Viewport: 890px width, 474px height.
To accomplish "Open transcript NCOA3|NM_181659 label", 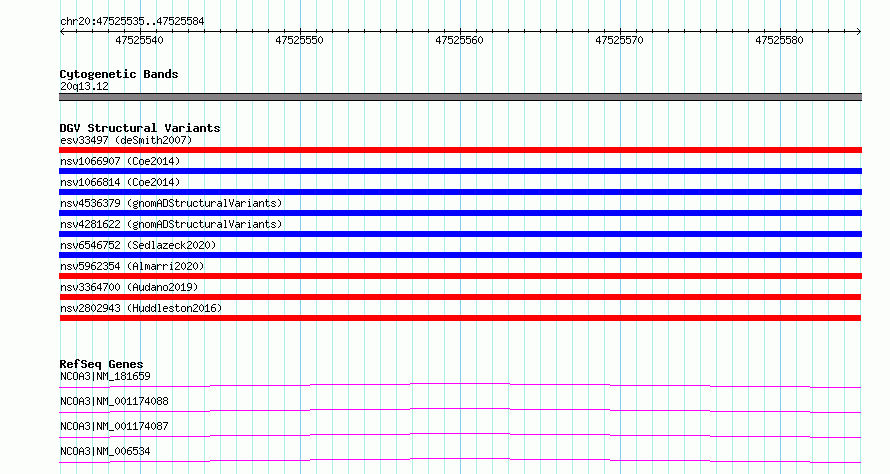I will (105, 376).
